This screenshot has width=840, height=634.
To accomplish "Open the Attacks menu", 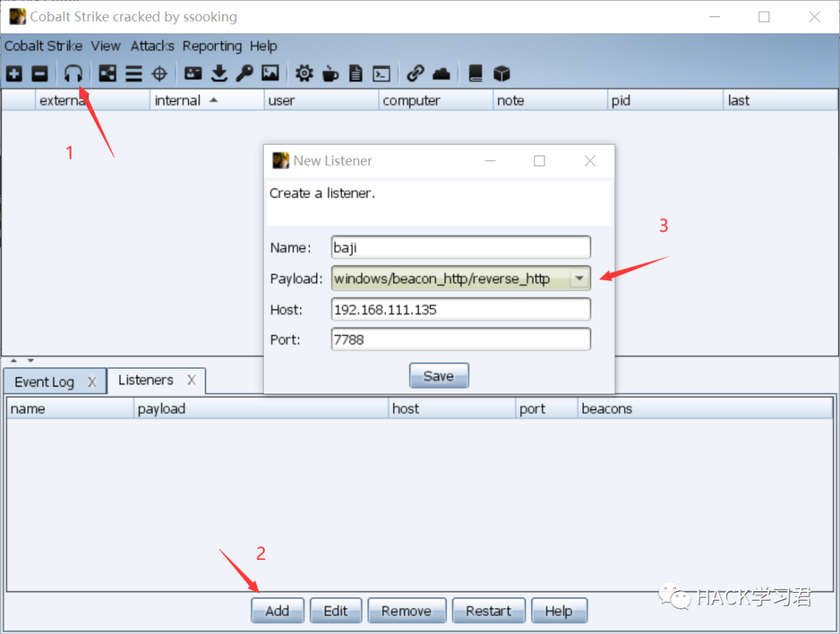I will pos(152,46).
